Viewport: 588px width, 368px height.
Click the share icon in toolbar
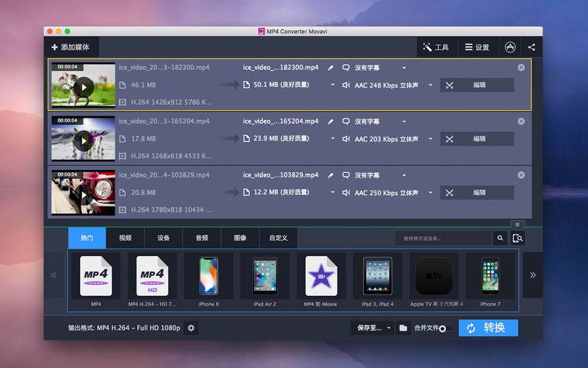point(531,47)
